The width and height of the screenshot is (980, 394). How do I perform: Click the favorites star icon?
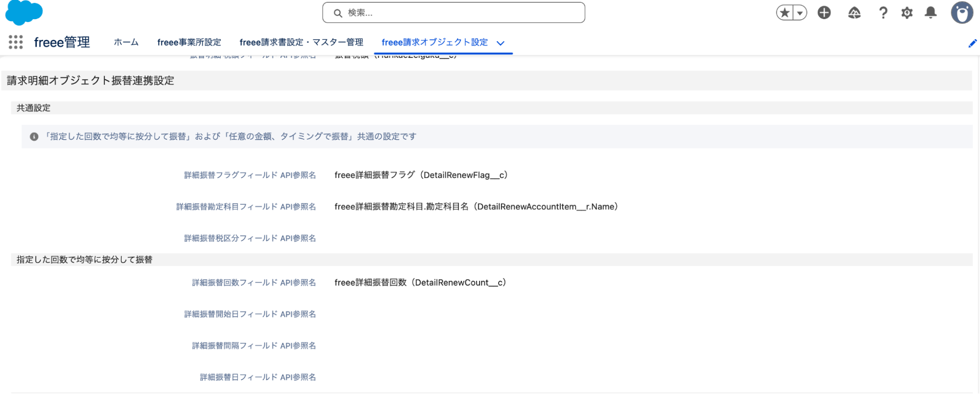(x=785, y=13)
